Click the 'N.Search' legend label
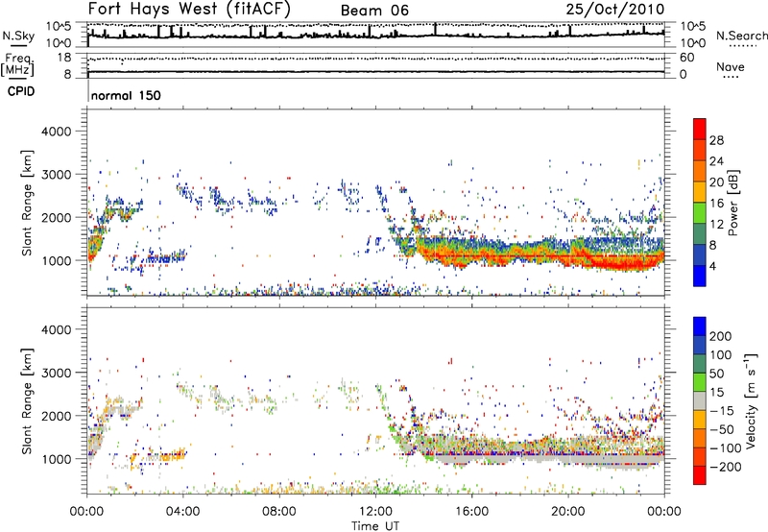768x532 pixels. click(741, 36)
